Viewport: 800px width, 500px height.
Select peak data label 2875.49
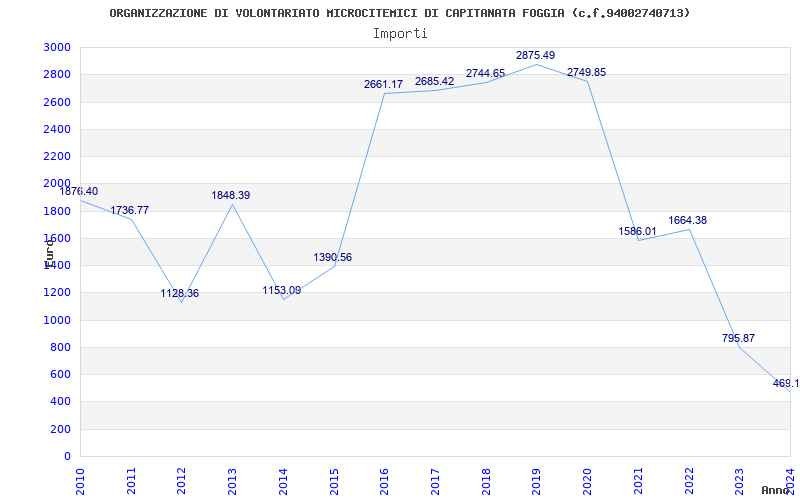[x=535, y=55]
